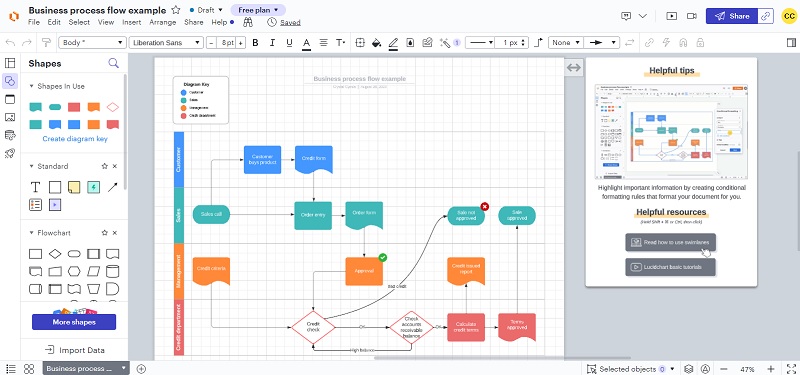Open the Free plan dropdown
This screenshot has height=375, width=800.
(258, 10)
